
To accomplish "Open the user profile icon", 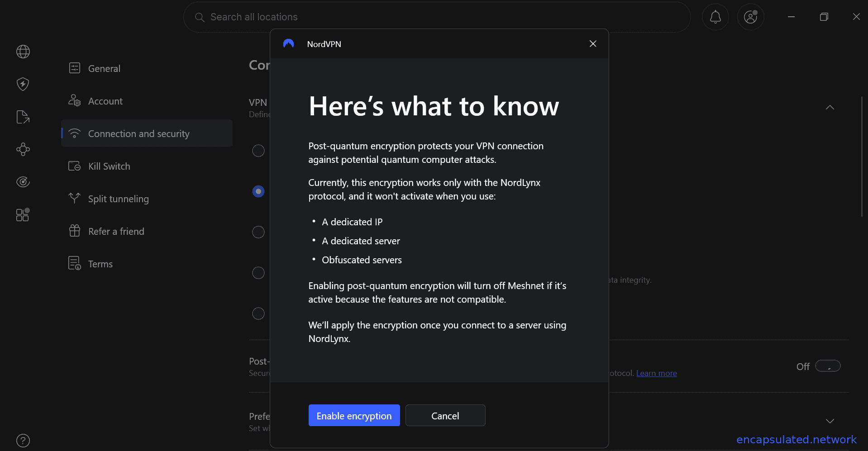I will 750,17.
